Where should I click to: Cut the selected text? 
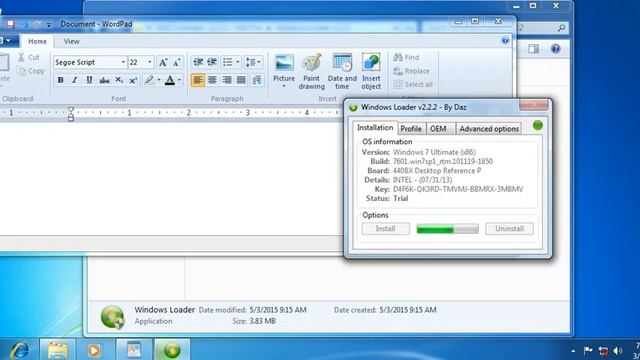coord(29,58)
